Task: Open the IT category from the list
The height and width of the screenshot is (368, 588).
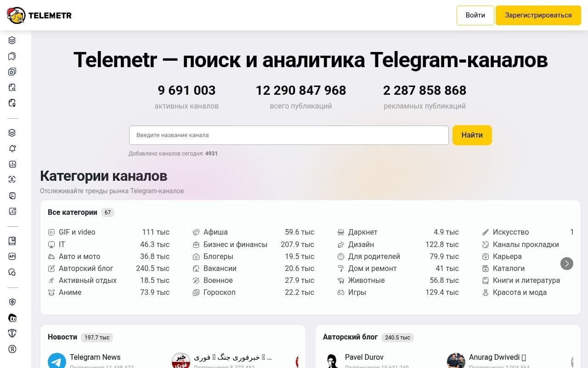Action: coord(62,244)
